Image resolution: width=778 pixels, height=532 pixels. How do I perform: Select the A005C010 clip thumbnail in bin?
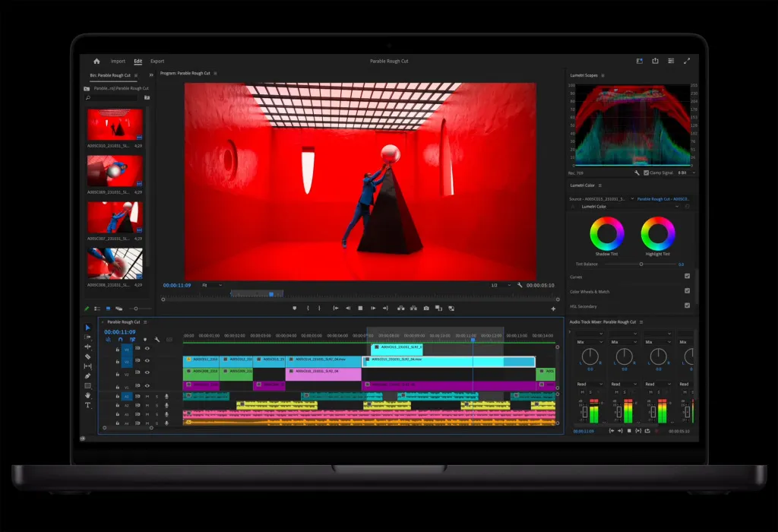[x=115, y=125]
